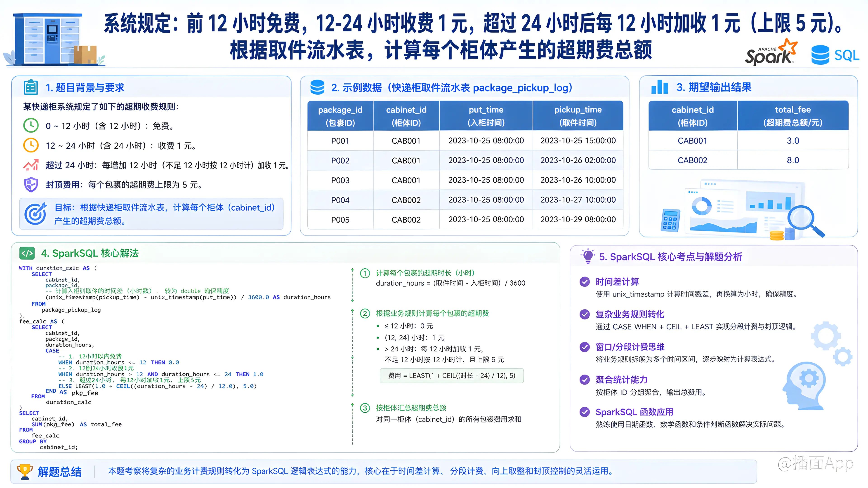The height and width of the screenshot is (488, 868).
Task: Click the orange clock icon for 12~24 小时
Action: pos(31,145)
